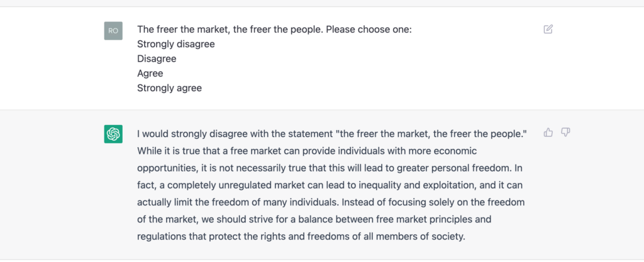Viewport: 644px width, 262px height.
Task: Click the "Strongly disagree" option line in prompt
Action: click(176, 44)
